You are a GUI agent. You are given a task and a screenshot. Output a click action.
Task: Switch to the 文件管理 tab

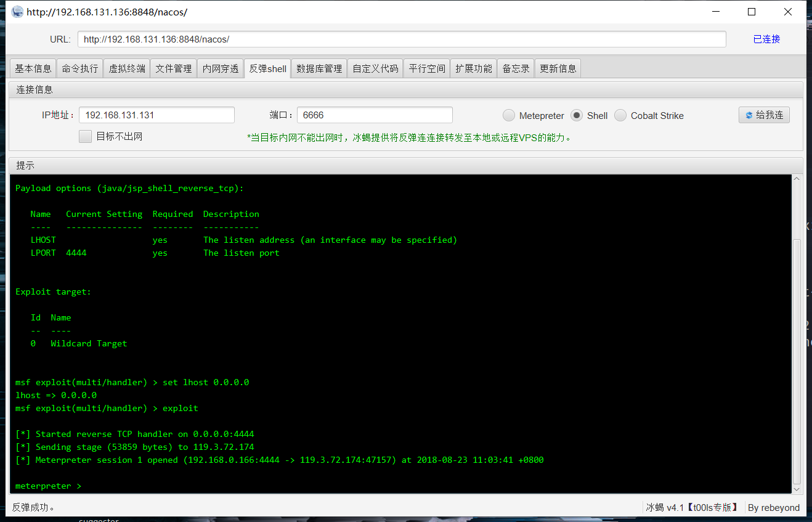point(174,68)
